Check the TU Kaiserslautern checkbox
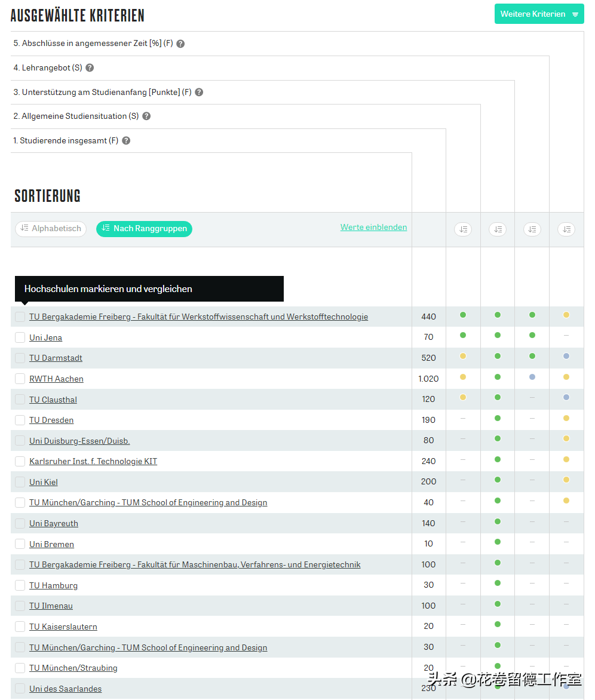This screenshot has height=700, width=595. (20, 627)
